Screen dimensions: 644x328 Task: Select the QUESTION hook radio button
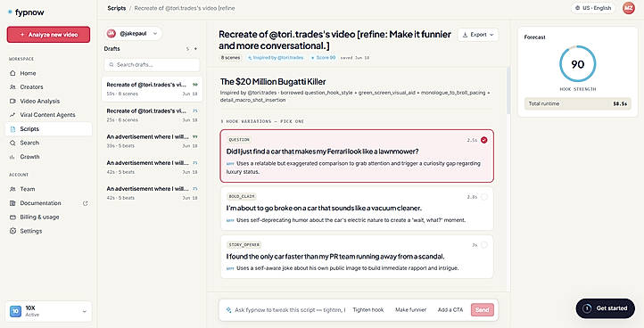tap(483, 140)
